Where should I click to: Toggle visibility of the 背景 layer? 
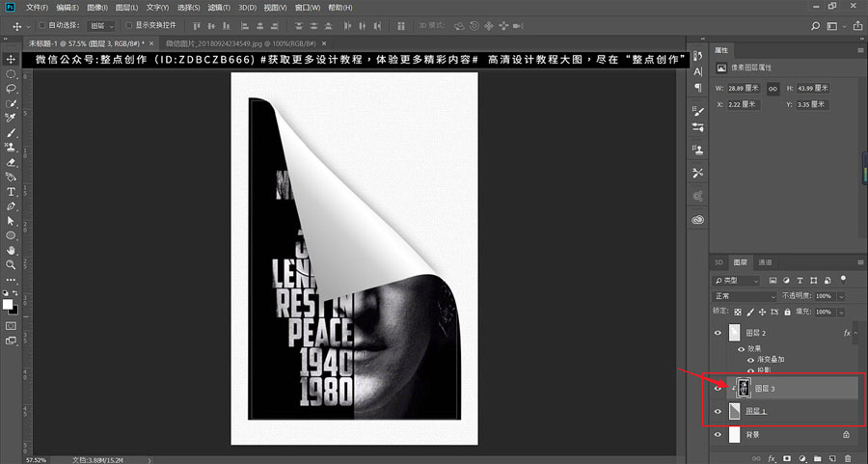(x=717, y=435)
